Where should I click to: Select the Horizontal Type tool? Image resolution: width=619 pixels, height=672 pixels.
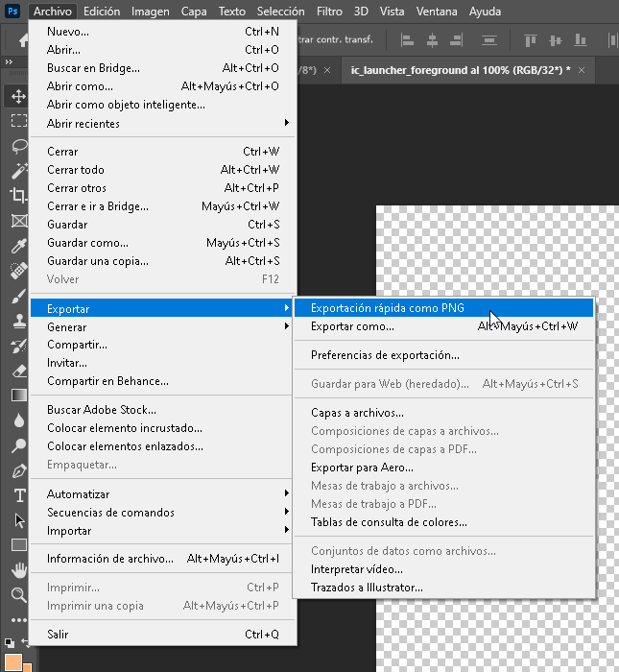coord(18,495)
